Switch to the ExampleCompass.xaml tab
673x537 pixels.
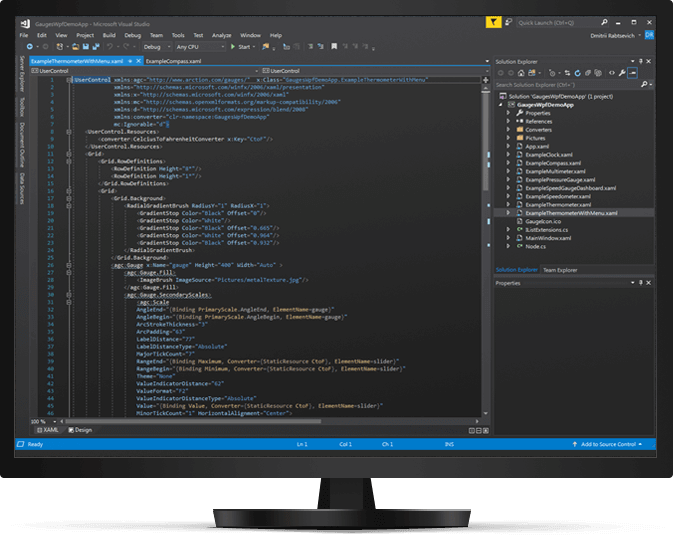(172, 61)
